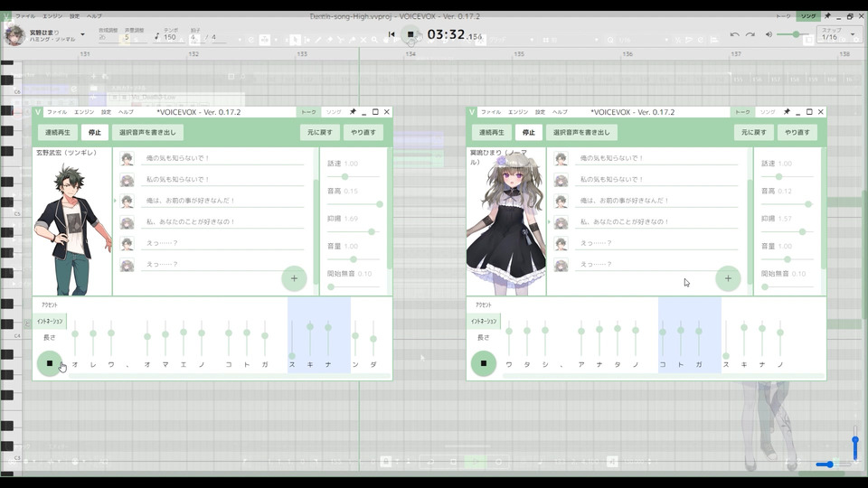
Task: Switch to トーク tab in background song editor
Action: click(783, 16)
